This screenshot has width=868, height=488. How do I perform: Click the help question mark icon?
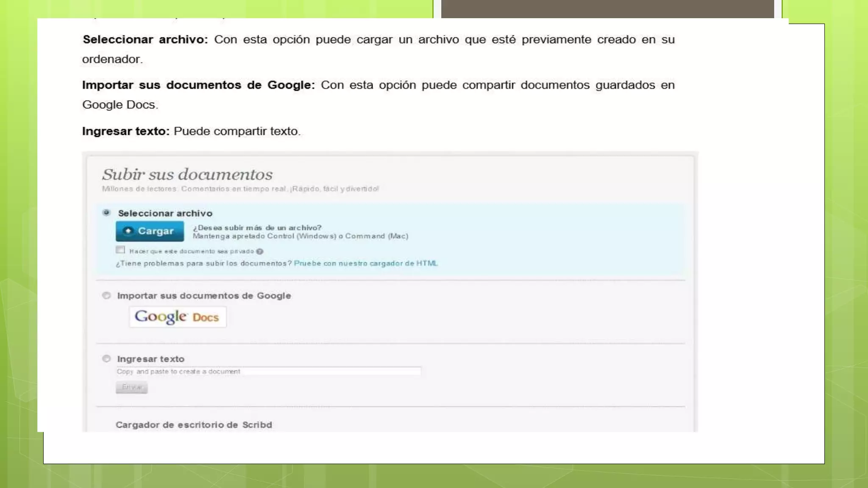pyautogui.click(x=260, y=252)
